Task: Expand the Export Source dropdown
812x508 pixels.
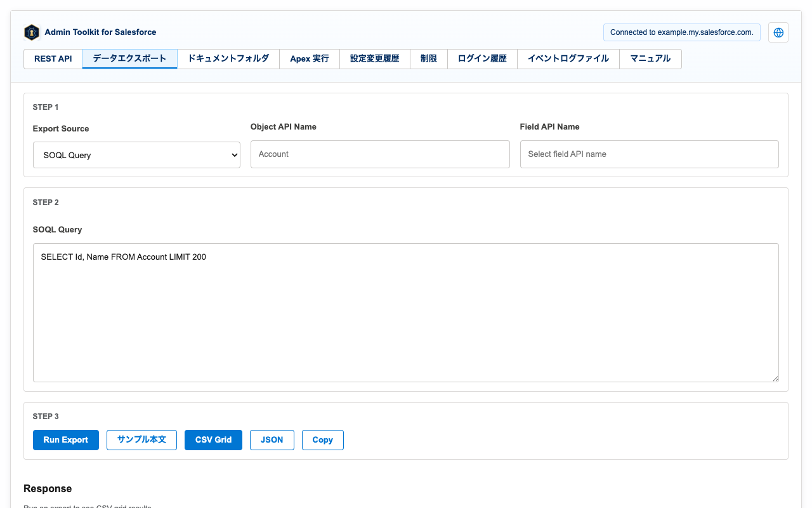Action: coord(136,155)
